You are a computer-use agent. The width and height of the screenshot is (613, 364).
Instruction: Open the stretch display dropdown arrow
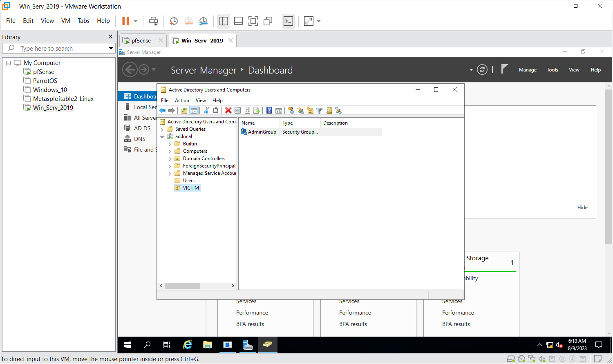[x=319, y=21]
